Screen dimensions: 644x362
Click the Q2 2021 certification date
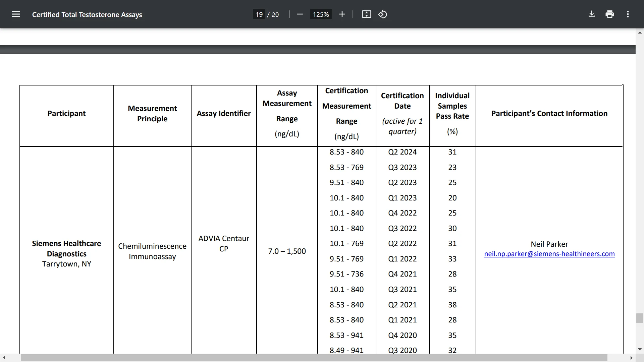click(x=402, y=305)
